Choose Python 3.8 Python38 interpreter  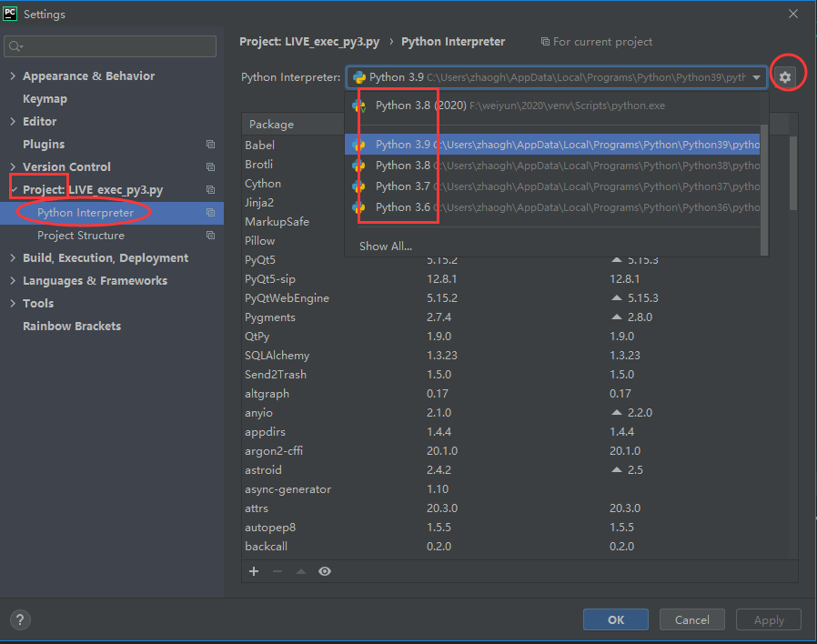pyautogui.click(x=552, y=166)
